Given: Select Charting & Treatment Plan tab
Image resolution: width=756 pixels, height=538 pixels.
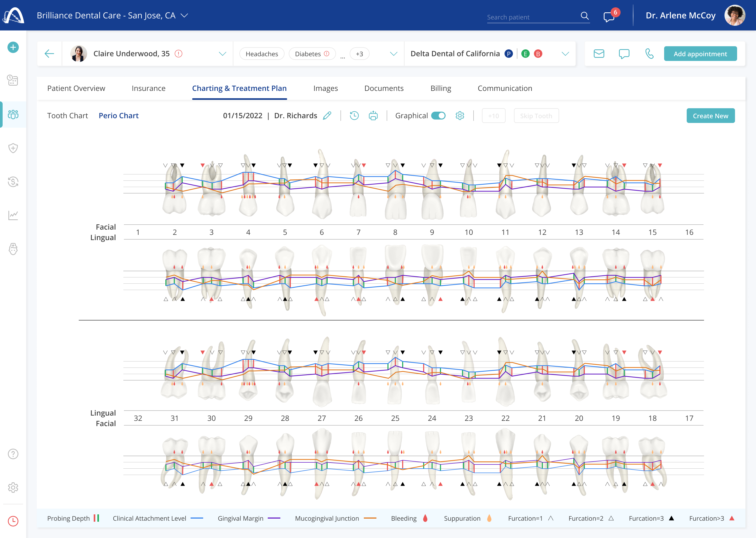Looking at the screenshot, I should point(239,89).
